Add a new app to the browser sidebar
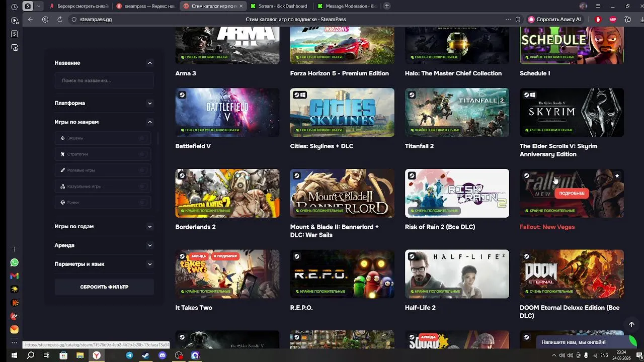644x362 pixels. [x=15, y=249]
